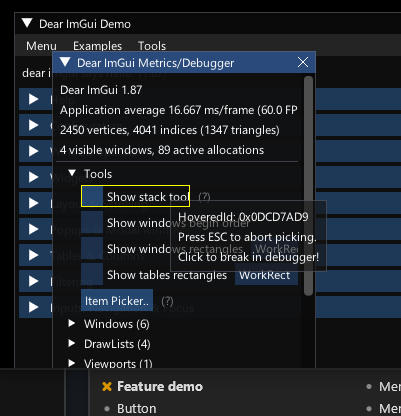
Task: Open the Button list entry
Action: coord(137,408)
